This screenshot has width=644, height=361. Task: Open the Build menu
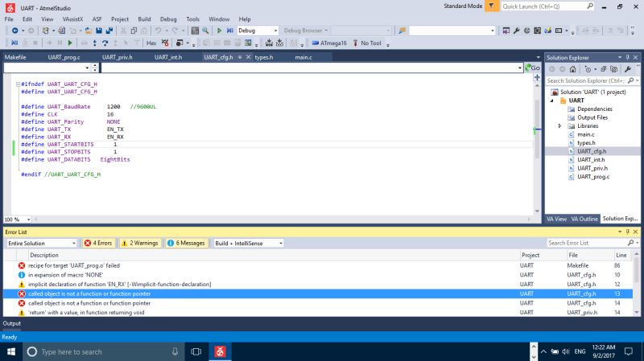pyautogui.click(x=144, y=19)
